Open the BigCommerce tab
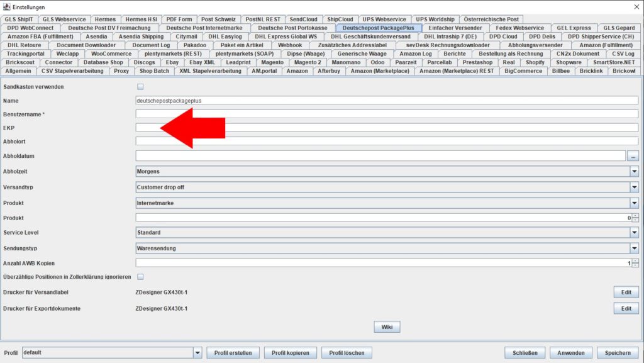The width and height of the screenshot is (644, 363). (523, 71)
